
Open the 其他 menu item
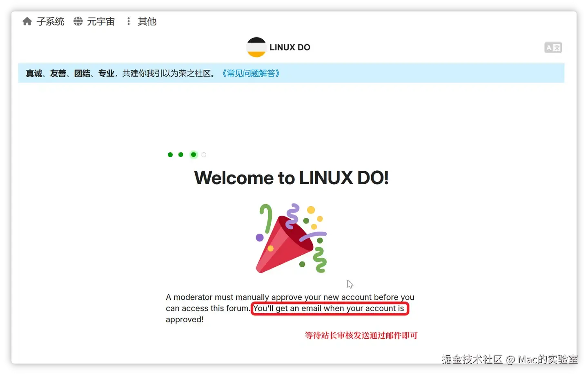point(147,21)
